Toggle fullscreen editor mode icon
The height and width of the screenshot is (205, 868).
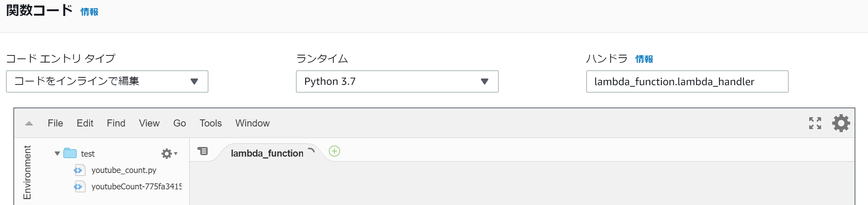tap(815, 123)
